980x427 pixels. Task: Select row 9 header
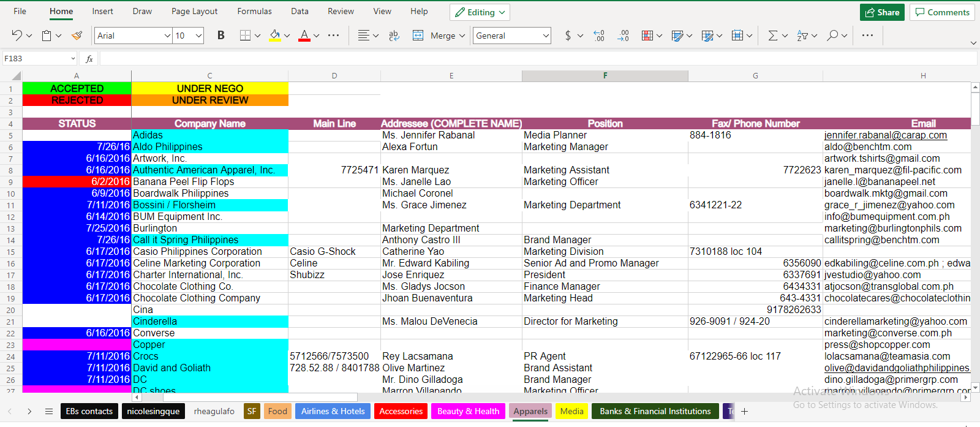pos(10,182)
